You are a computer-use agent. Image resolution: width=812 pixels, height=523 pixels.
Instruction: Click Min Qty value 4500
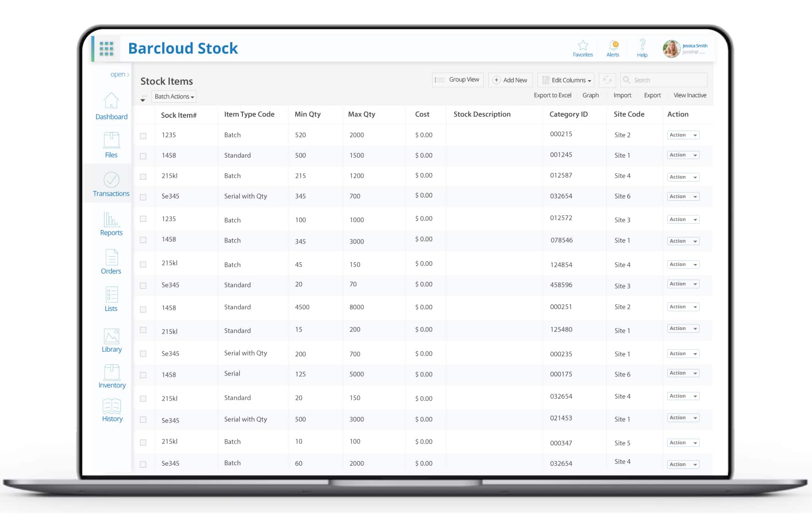(x=302, y=307)
